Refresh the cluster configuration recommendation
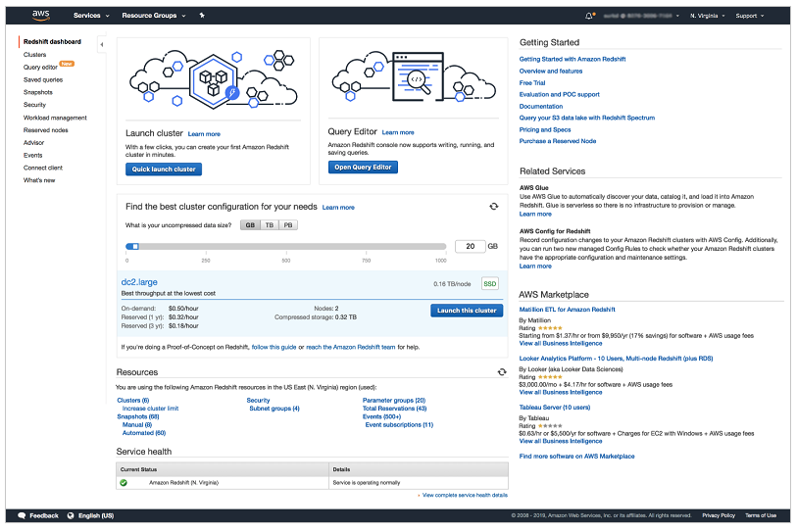Viewport: 797px width, 532px height. point(493,207)
